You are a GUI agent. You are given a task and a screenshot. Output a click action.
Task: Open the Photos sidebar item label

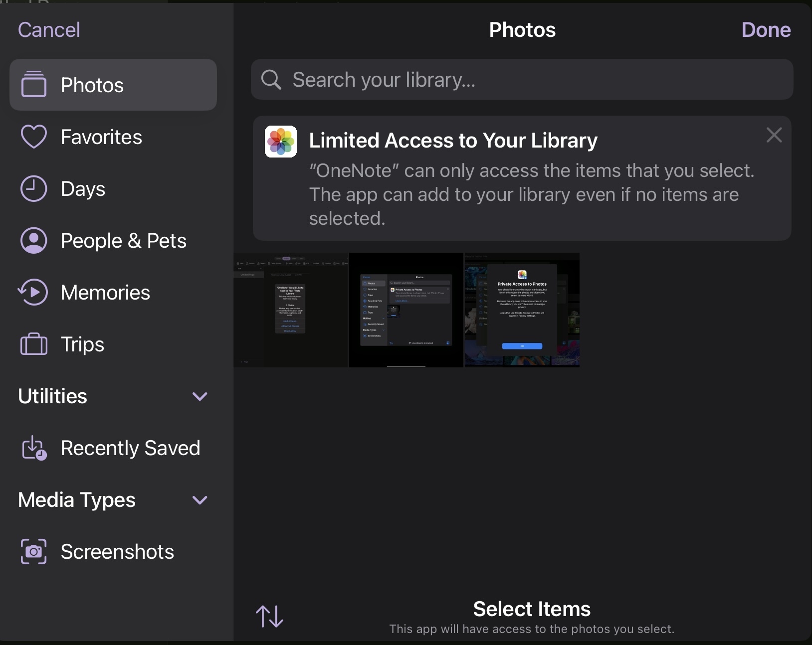tap(92, 85)
